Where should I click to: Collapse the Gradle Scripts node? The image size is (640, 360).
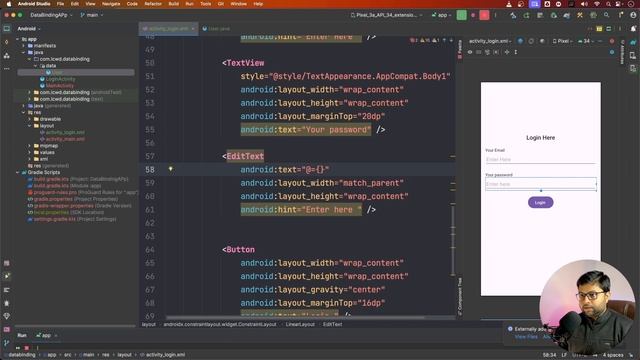pos(18,172)
